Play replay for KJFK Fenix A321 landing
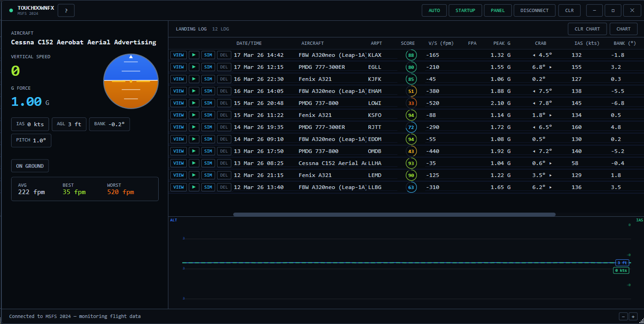The height and width of the screenshot is (324, 644). [194, 79]
